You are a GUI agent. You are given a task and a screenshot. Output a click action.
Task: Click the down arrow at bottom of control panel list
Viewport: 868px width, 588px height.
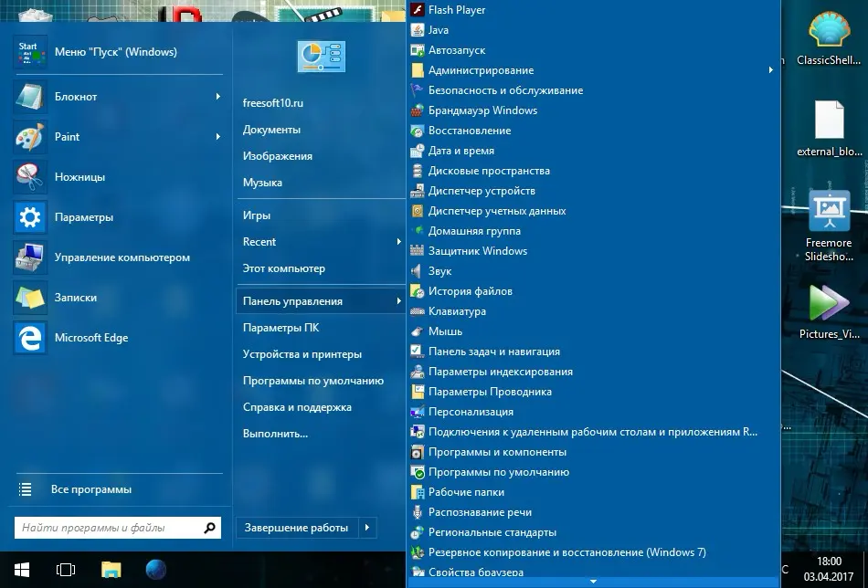tap(593, 582)
